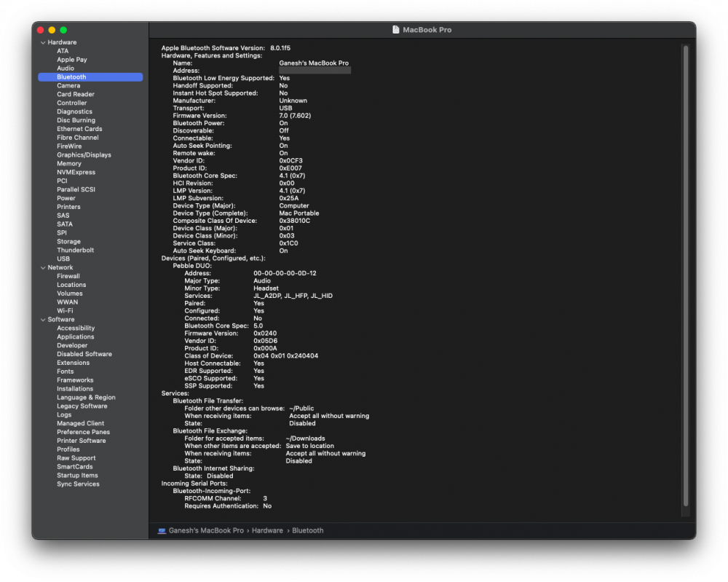The height and width of the screenshot is (582, 728).
Task: Select Developer in the sidebar
Action: tap(72, 345)
